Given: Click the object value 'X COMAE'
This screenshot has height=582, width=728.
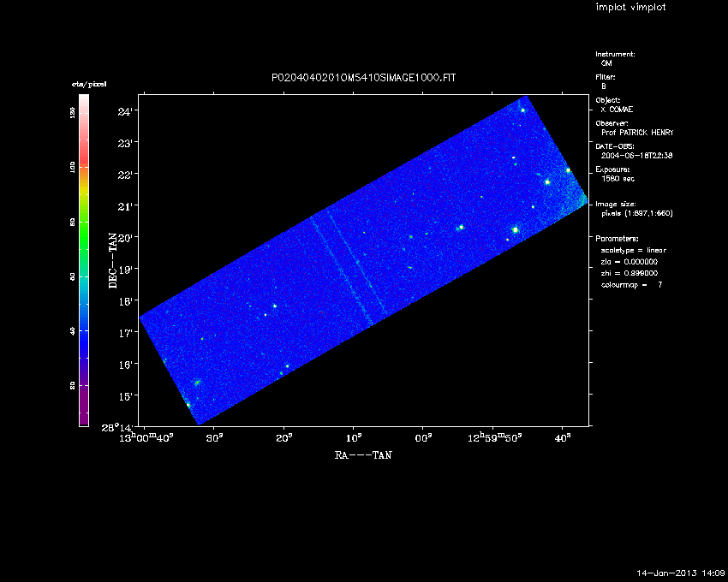Looking at the screenshot, I should [x=617, y=110].
